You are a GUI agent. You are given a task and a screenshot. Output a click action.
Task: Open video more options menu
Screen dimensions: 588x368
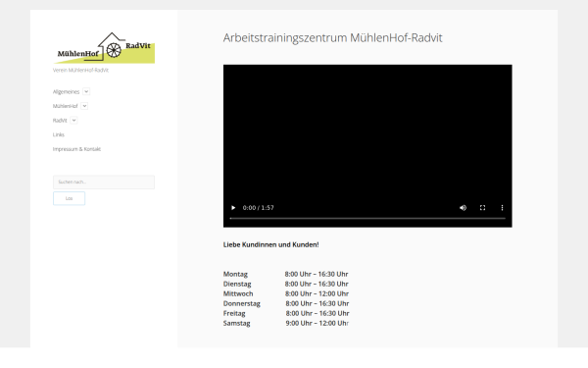click(x=502, y=208)
